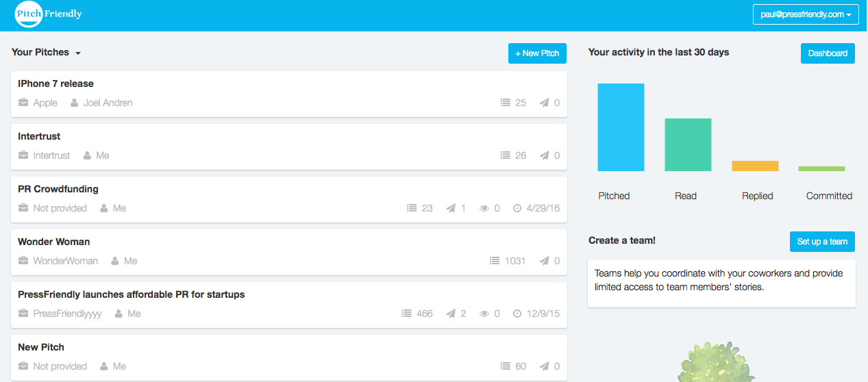Click list icon beside 1031
The width and height of the screenshot is (868, 382).
point(495,261)
